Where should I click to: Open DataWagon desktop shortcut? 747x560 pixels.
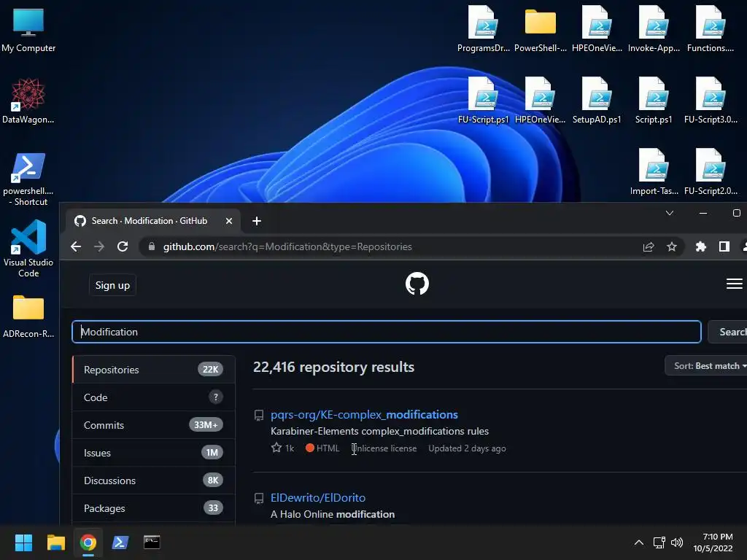click(x=28, y=101)
